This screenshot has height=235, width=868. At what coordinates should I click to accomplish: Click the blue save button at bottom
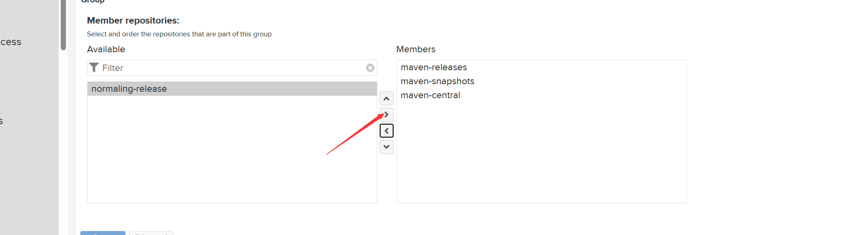pos(103,233)
